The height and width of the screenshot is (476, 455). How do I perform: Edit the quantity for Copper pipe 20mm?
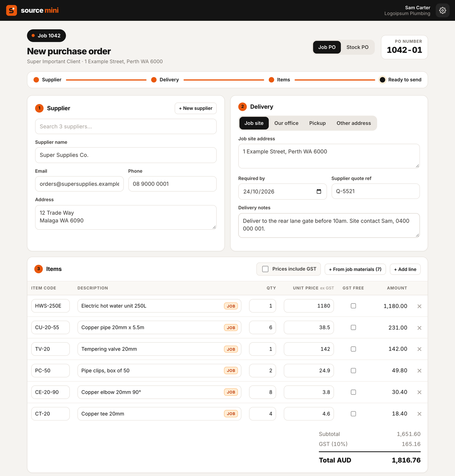(x=263, y=328)
